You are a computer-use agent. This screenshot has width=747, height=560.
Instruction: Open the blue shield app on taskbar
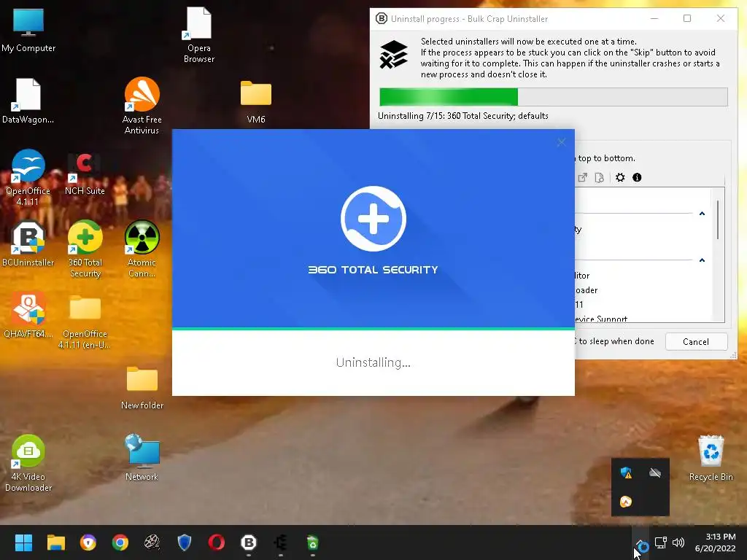point(185,542)
